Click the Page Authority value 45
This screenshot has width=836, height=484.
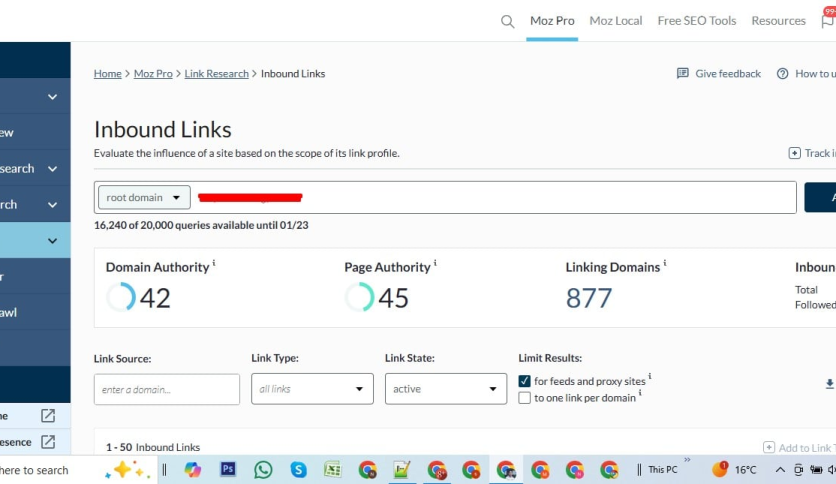(393, 298)
